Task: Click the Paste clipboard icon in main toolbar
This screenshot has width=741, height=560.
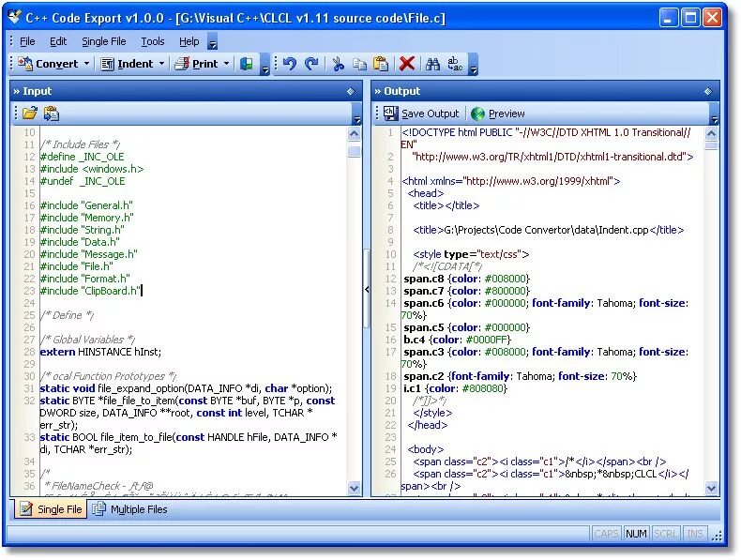Action: coord(381,64)
